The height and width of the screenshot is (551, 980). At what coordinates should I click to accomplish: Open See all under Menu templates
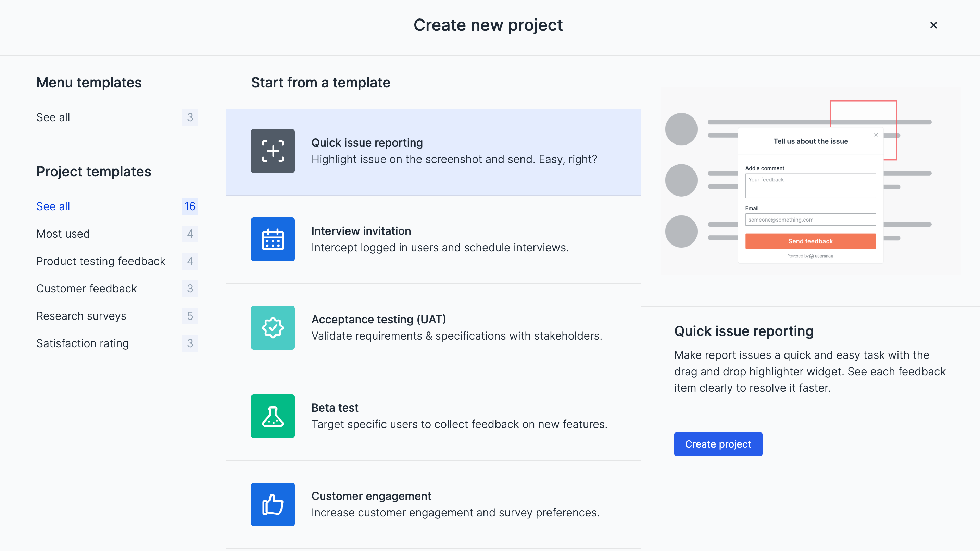(53, 117)
